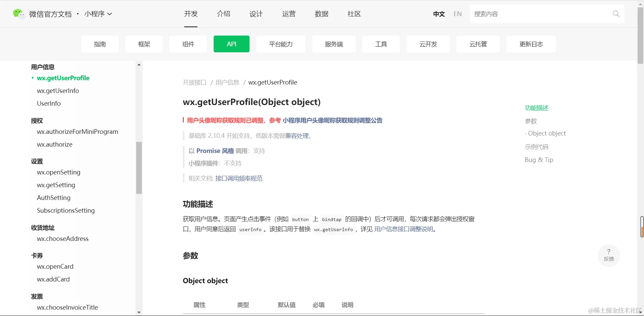Viewport: 644px width, 316px height.
Task: Switch language to EN
Action: click(x=458, y=14)
